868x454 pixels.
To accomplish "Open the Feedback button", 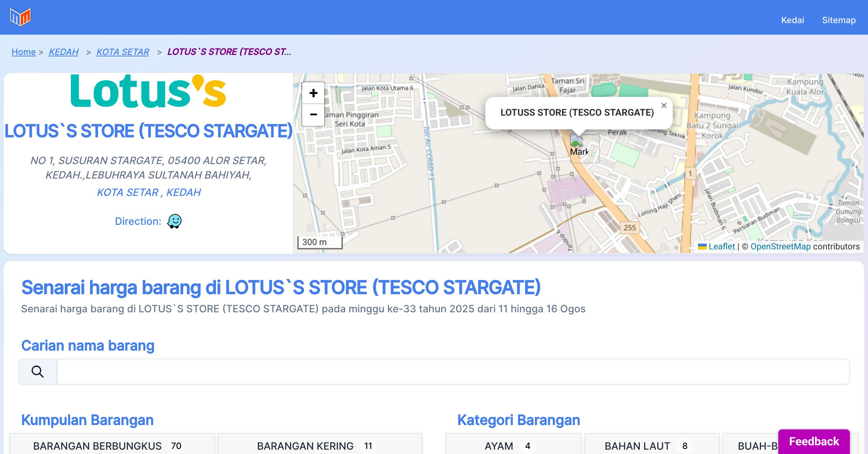I will point(814,441).
